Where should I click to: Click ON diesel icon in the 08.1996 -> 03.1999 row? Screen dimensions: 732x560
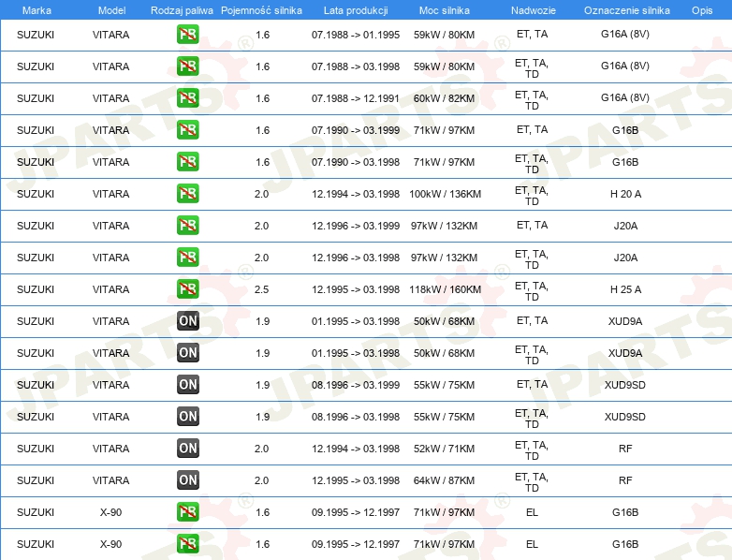point(187,384)
